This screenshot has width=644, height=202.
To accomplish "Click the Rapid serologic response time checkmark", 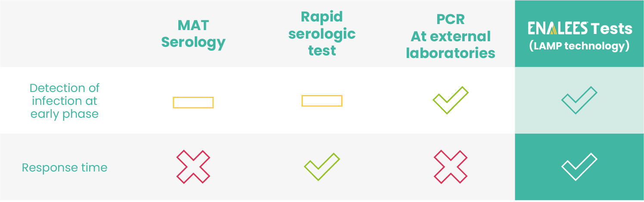I will click(x=322, y=166).
